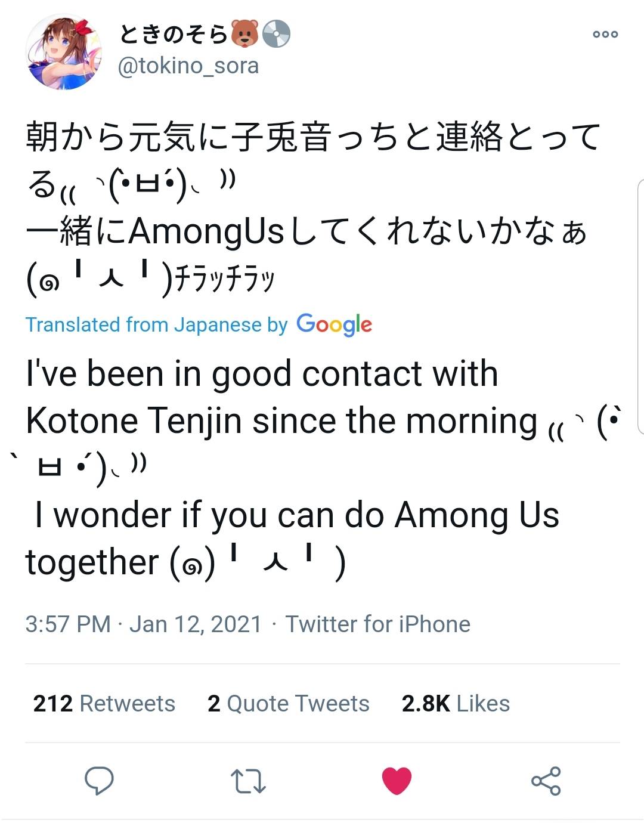Click the Twitter for iPhone source label

(x=377, y=624)
